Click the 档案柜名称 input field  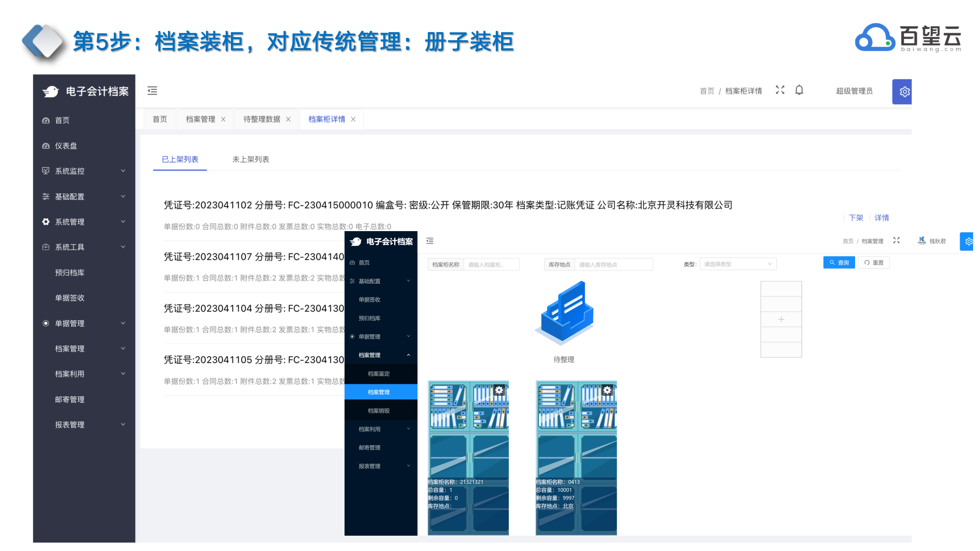pos(491,264)
